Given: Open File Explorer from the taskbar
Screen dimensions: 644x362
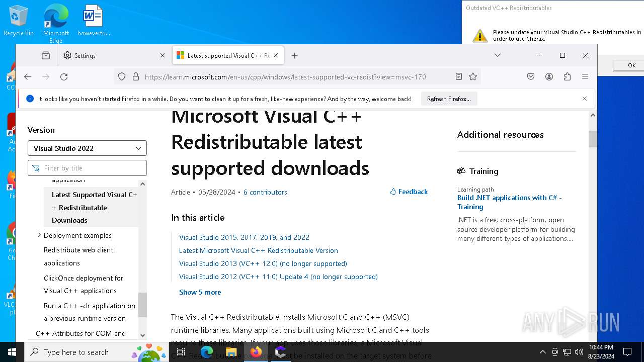Looking at the screenshot, I should pyautogui.click(x=231, y=352).
